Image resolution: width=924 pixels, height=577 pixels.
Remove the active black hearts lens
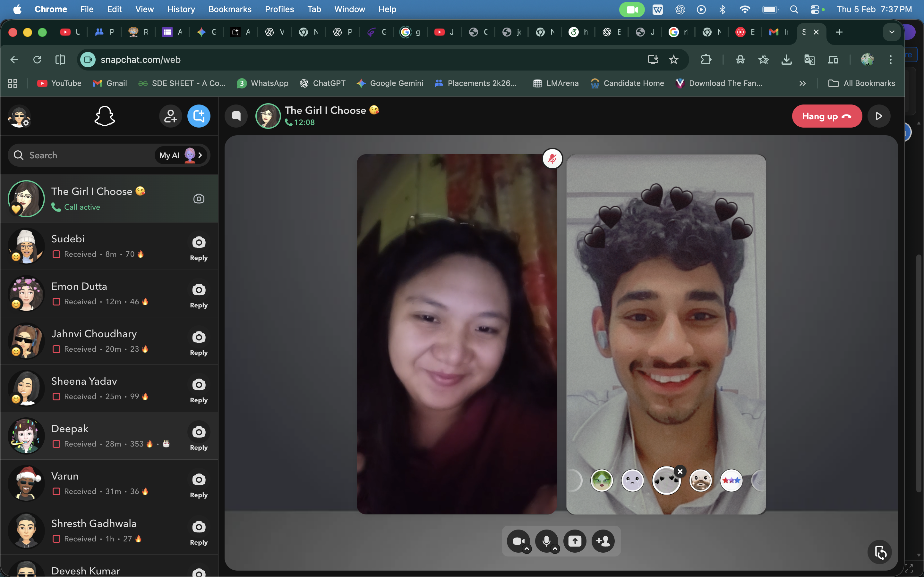pyautogui.click(x=680, y=471)
